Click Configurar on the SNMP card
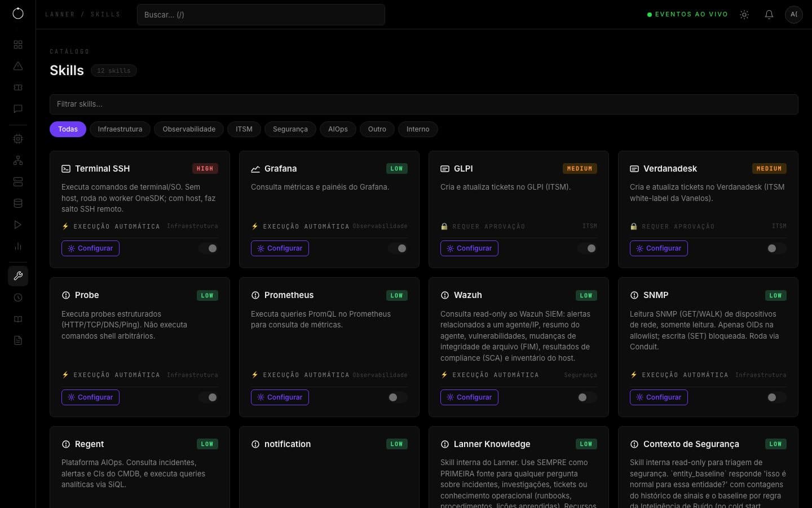Image resolution: width=812 pixels, height=508 pixels. 659,397
